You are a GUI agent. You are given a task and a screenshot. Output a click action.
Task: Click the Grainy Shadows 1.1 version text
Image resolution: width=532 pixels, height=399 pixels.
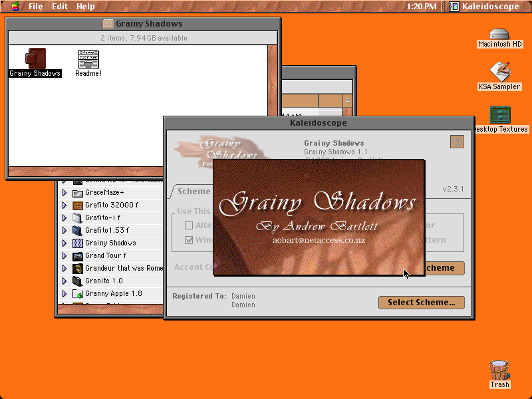coord(336,152)
